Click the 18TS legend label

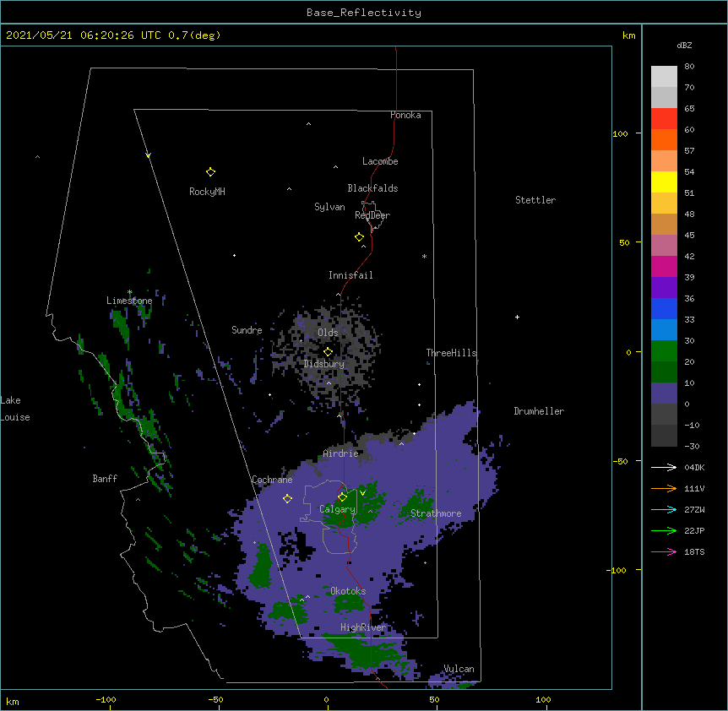pos(694,551)
